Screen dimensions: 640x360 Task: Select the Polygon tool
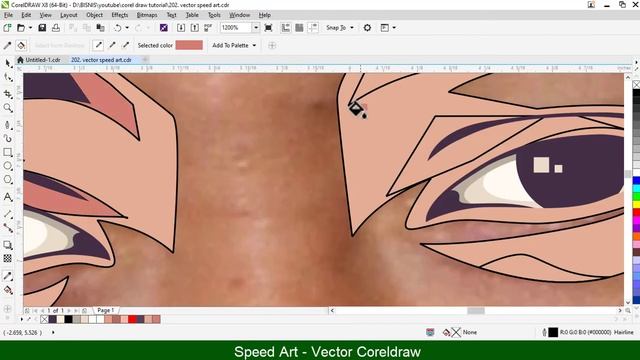tap(8, 180)
